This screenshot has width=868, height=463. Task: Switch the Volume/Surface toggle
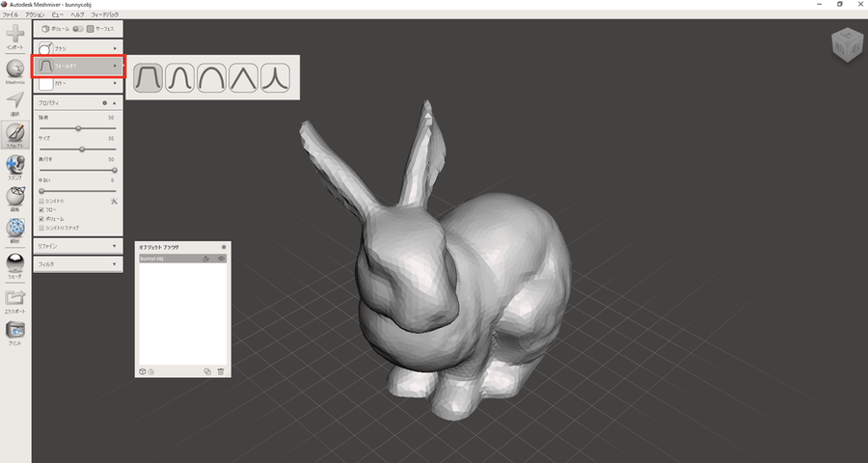pyautogui.click(x=78, y=29)
